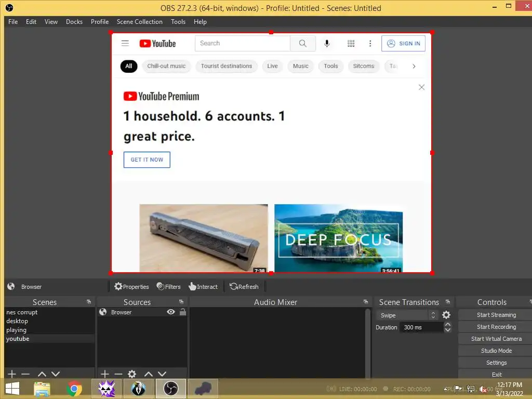Click the Duration 300 ms field

coord(421,327)
